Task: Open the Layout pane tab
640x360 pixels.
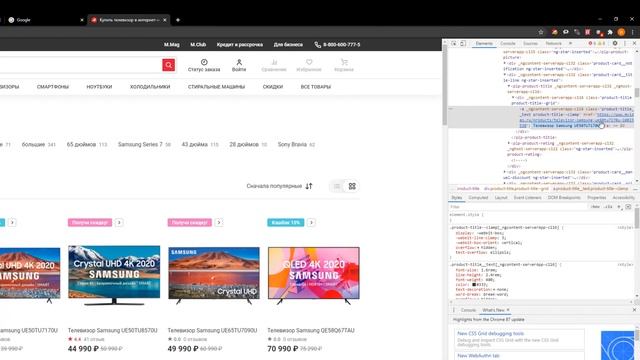Action: 501,198
